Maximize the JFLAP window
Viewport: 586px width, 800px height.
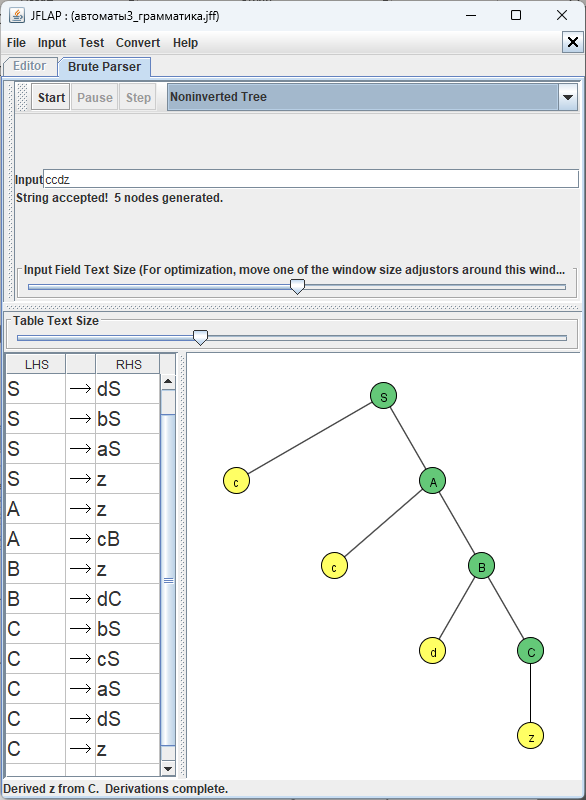click(516, 15)
